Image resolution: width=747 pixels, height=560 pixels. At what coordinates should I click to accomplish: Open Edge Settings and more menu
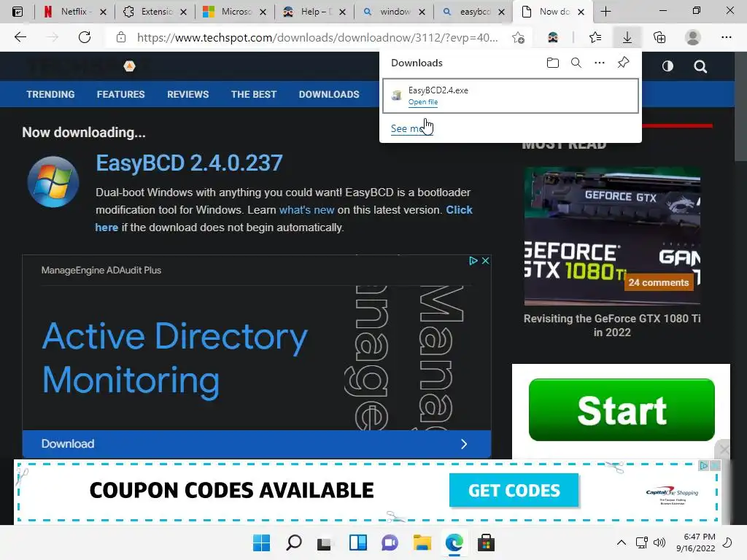[x=726, y=37]
